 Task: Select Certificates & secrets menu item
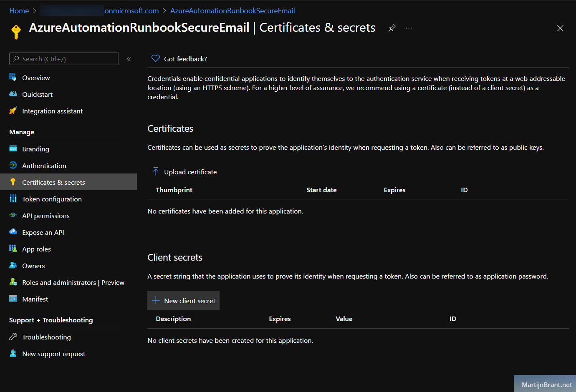point(68,182)
